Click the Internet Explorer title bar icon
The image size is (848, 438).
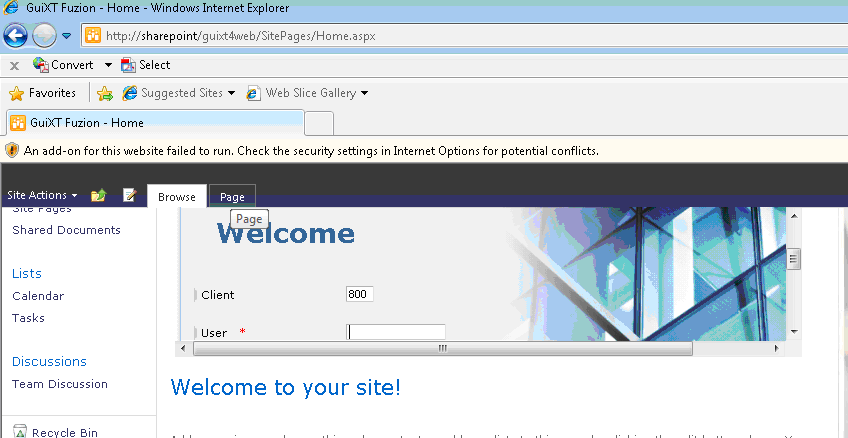pos(11,8)
